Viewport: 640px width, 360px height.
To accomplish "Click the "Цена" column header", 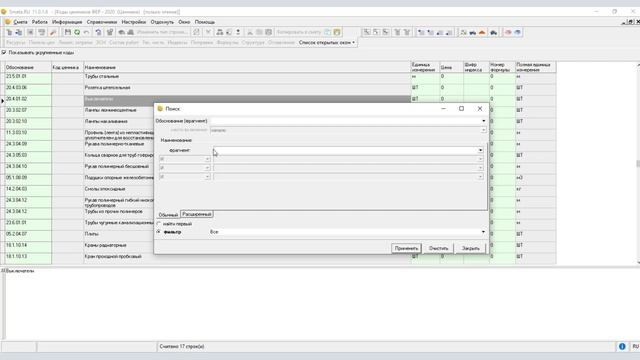I will point(451,67).
